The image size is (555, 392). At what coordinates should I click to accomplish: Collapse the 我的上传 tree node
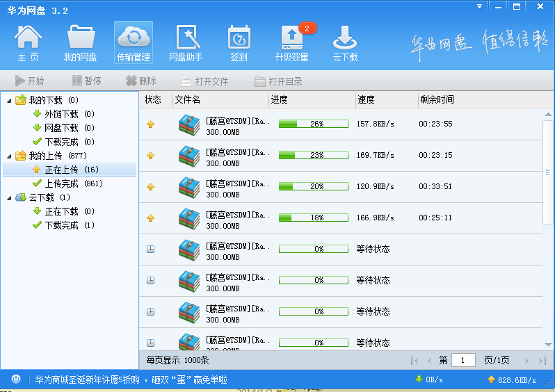(9, 156)
